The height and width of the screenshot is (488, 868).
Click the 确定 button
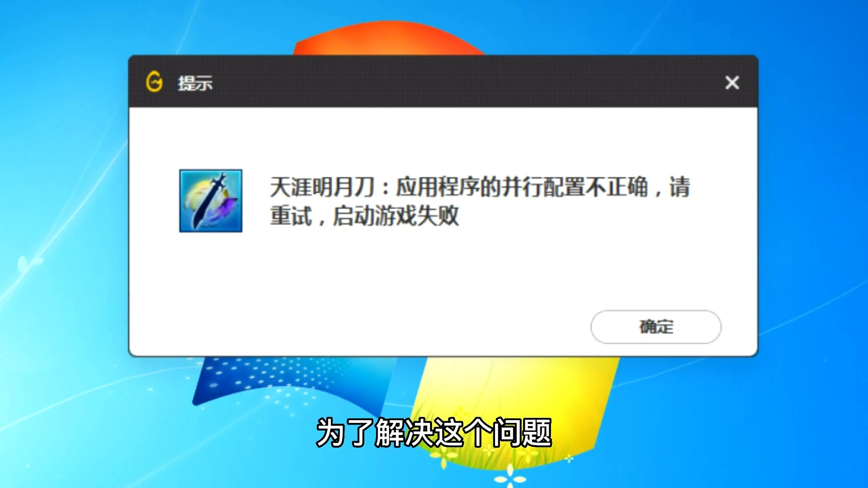coord(656,327)
